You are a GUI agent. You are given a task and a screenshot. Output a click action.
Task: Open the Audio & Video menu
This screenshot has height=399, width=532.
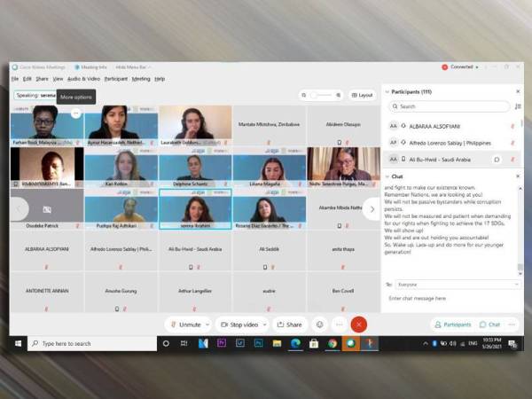(84, 79)
